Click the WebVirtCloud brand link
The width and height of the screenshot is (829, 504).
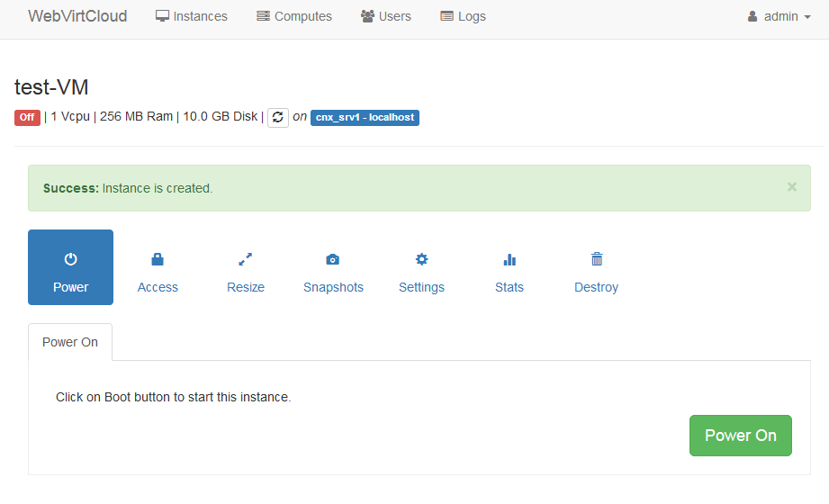point(77,16)
